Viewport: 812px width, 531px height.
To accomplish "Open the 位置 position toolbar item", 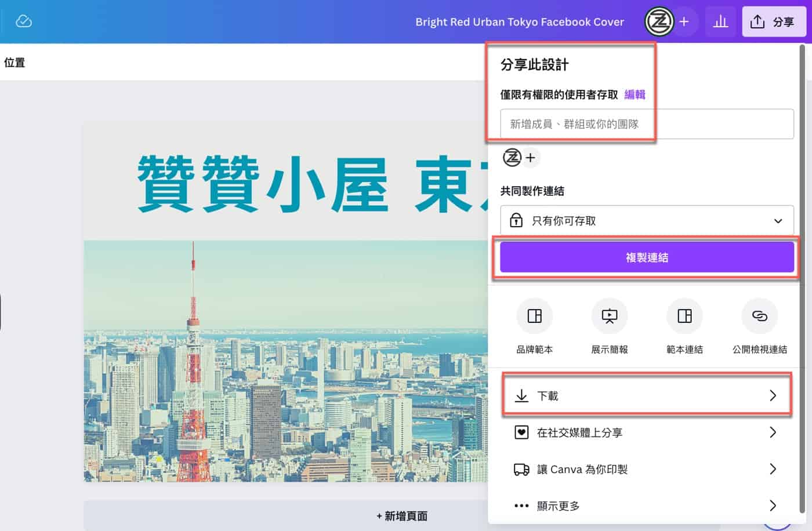I will pos(14,63).
